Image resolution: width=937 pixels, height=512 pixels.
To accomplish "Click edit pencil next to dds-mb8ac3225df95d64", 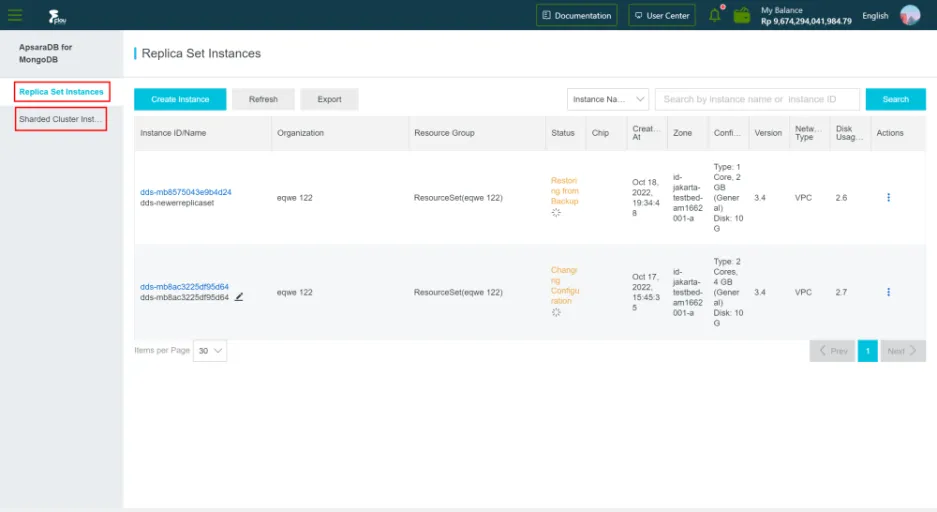I will pyautogui.click(x=239, y=297).
